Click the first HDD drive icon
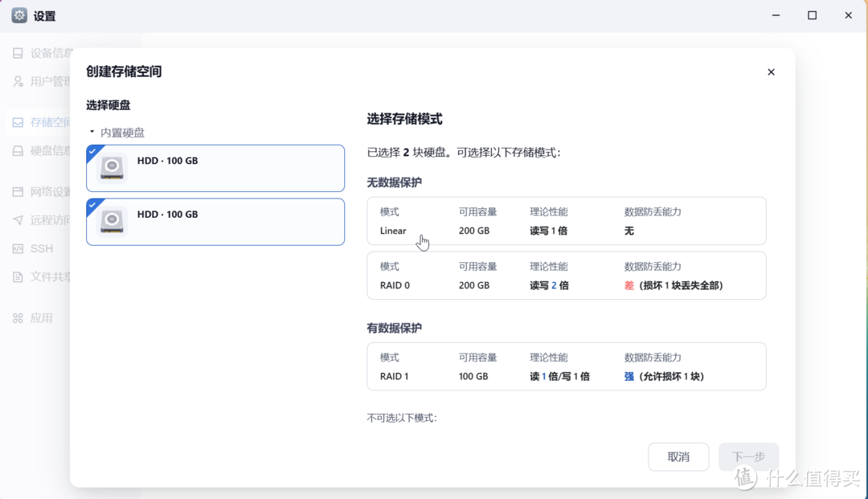The width and height of the screenshot is (868, 499). coord(112,168)
